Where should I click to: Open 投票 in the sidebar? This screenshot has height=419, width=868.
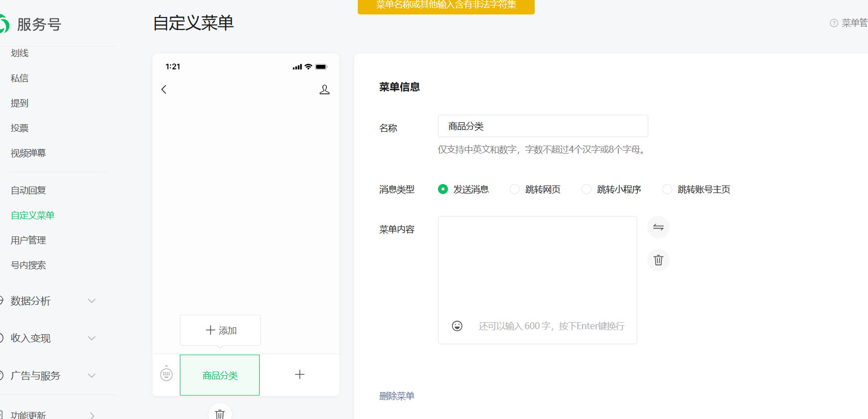pos(20,128)
